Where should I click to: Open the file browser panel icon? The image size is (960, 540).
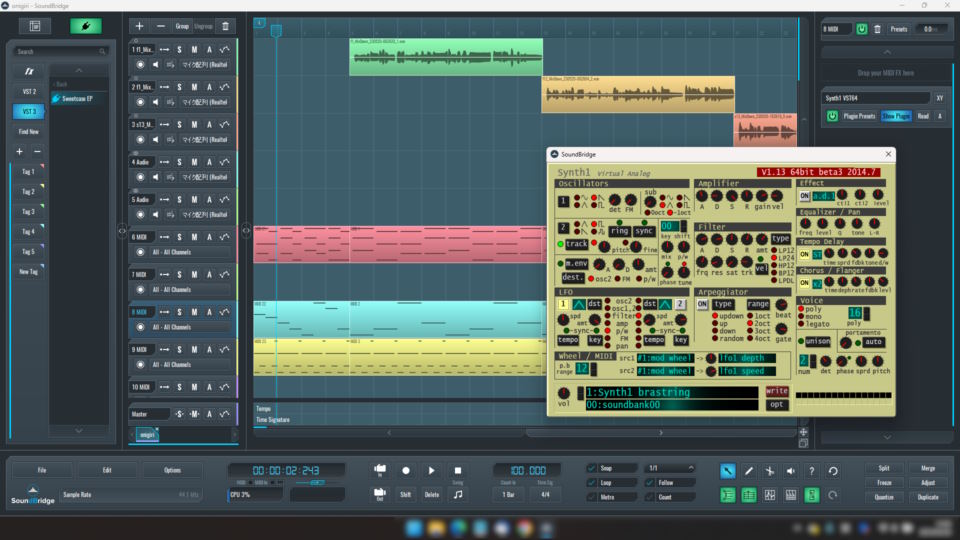click(x=35, y=26)
